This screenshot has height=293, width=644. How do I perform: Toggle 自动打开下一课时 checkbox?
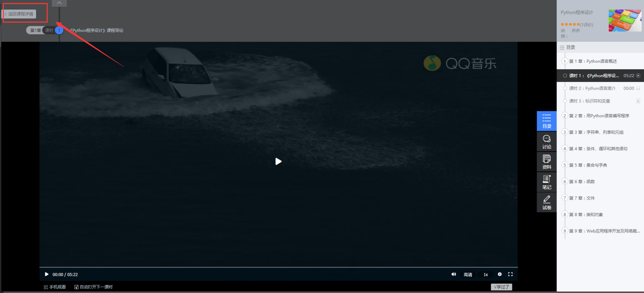coord(77,287)
